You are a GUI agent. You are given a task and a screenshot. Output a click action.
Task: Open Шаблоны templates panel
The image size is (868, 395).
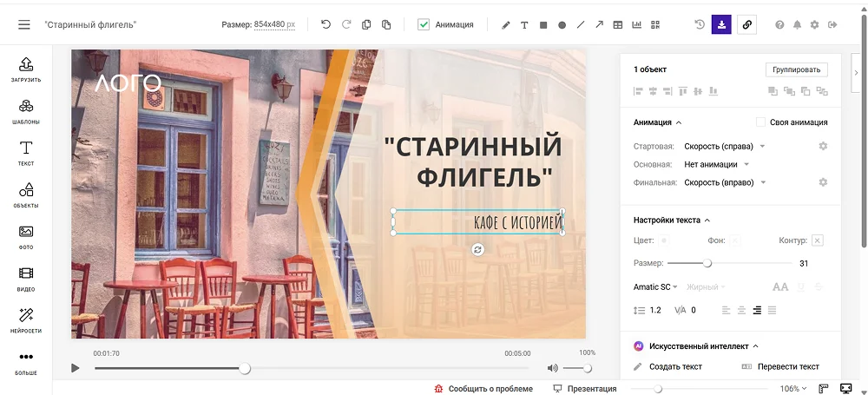point(26,111)
